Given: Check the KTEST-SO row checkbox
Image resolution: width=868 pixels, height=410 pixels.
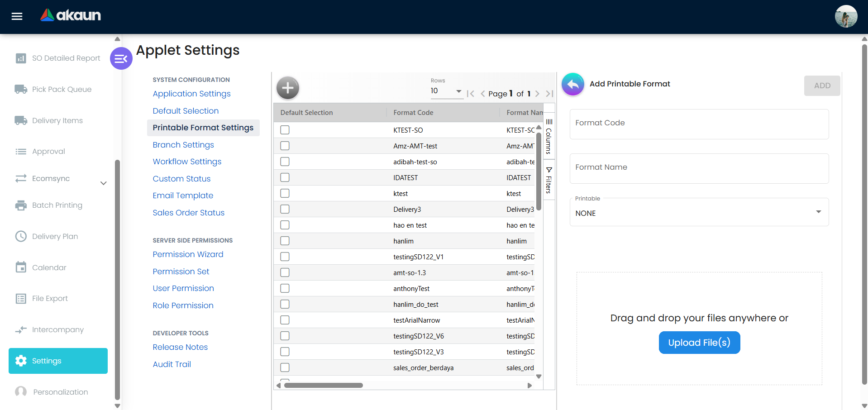Looking at the screenshot, I should pos(285,130).
